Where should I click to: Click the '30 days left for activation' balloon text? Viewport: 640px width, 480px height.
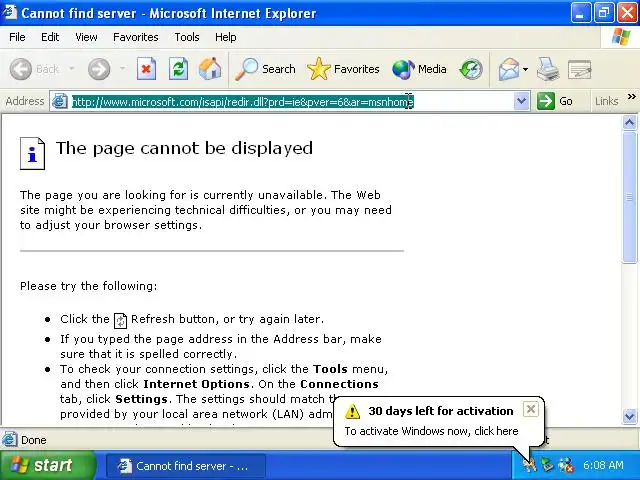pos(441,411)
